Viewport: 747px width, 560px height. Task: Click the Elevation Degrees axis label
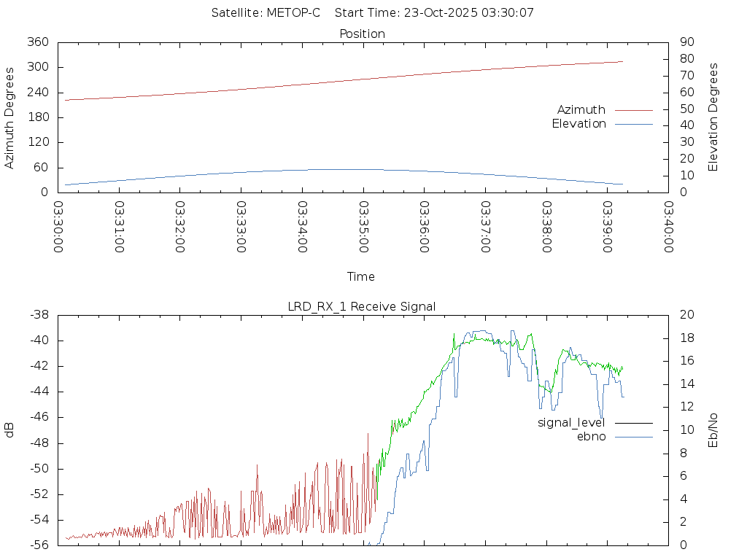(x=713, y=117)
